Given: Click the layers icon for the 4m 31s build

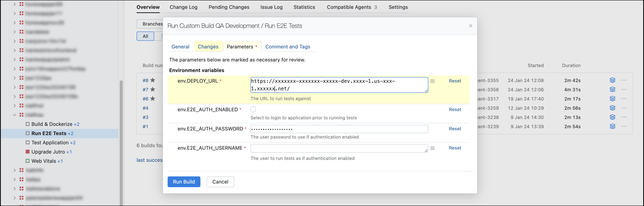Looking at the screenshot, I should click(612, 90).
